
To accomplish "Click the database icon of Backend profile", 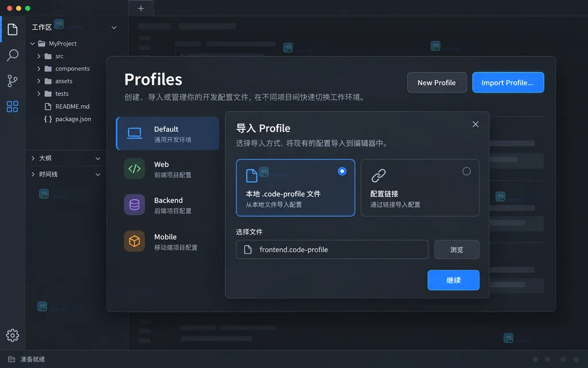I will pos(134,205).
